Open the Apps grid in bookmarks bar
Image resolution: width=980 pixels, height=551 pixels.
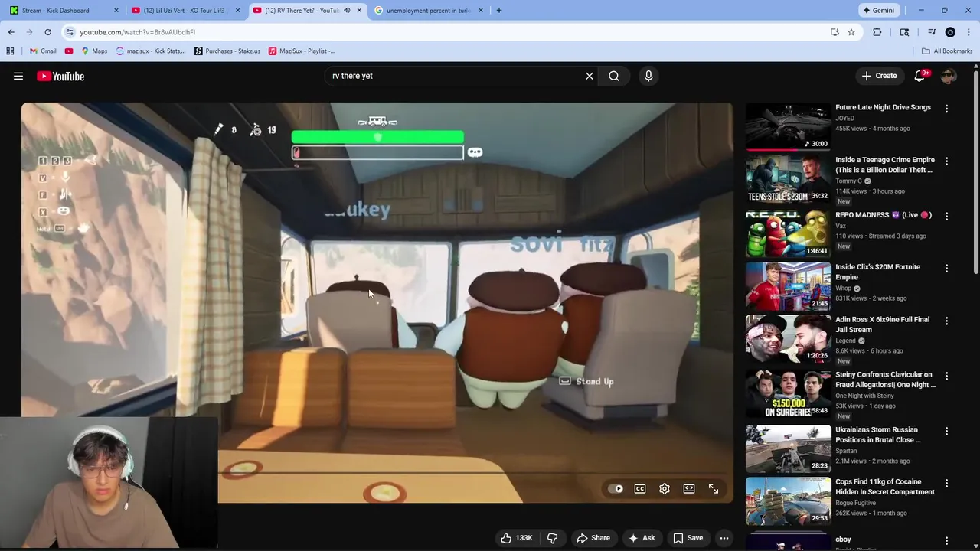10,51
